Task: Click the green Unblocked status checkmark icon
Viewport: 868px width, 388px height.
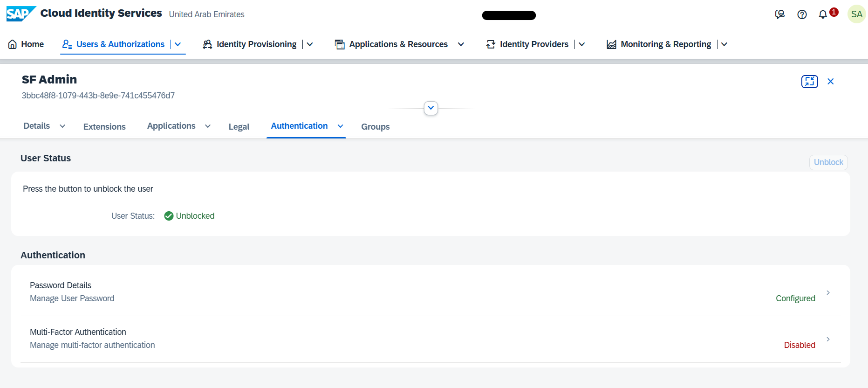Action: pos(169,216)
